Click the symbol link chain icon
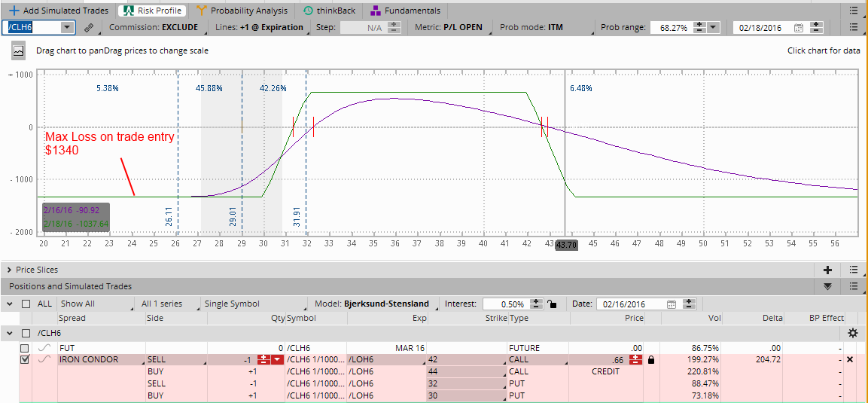Viewport: 868px width, 403px height. point(88,27)
